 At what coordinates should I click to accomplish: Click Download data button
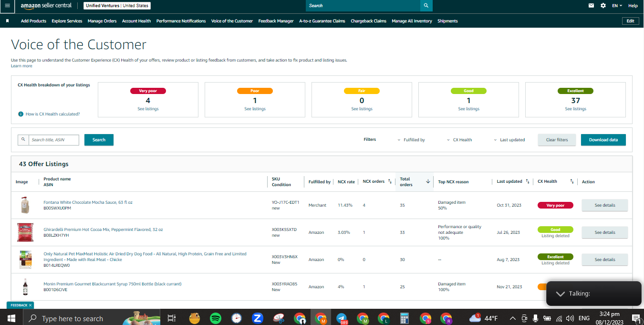pyautogui.click(x=603, y=140)
